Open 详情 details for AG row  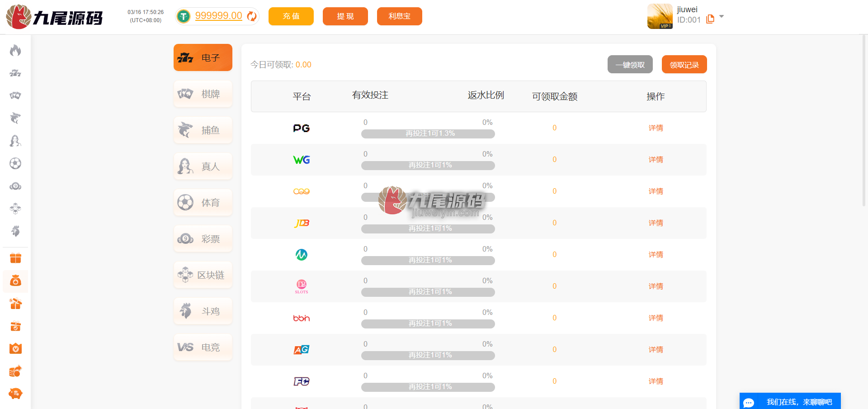coord(656,350)
